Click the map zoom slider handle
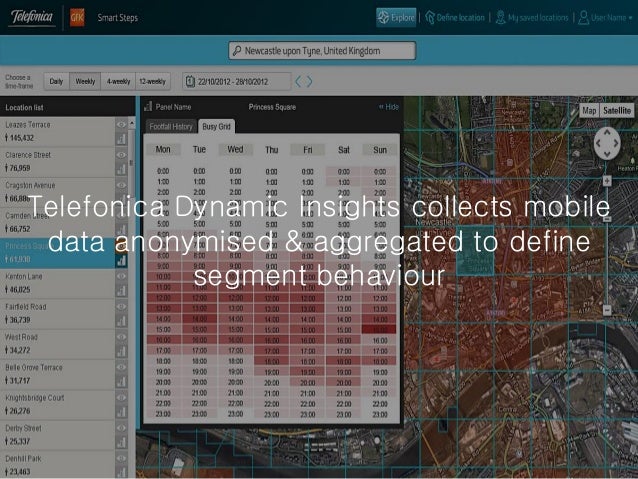638x479 pixels. (607, 219)
